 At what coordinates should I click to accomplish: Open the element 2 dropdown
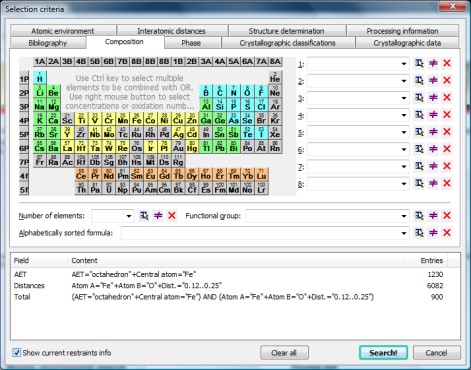pos(404,81)
